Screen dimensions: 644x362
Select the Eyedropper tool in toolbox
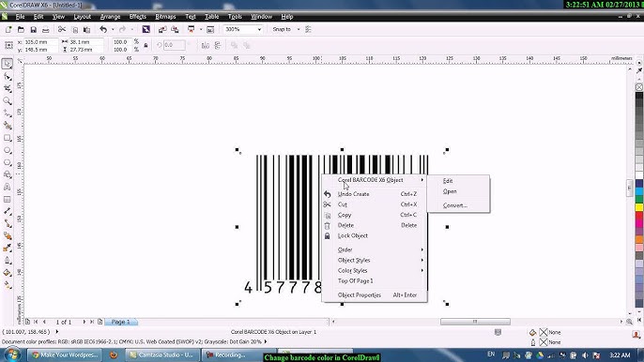(7, 248)
